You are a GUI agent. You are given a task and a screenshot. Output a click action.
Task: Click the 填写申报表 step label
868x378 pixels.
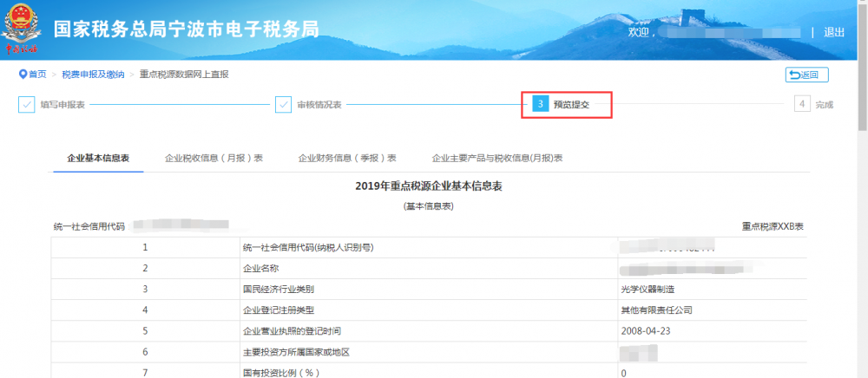62,105
